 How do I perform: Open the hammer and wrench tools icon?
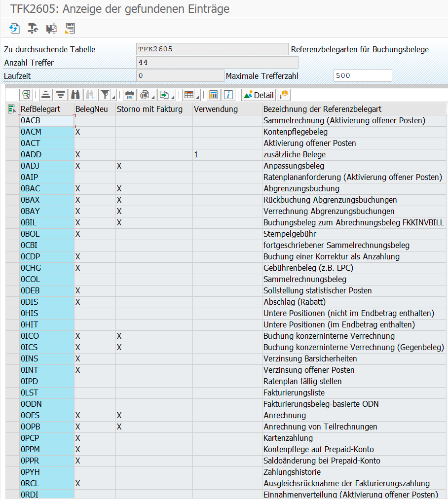point(33,28)
